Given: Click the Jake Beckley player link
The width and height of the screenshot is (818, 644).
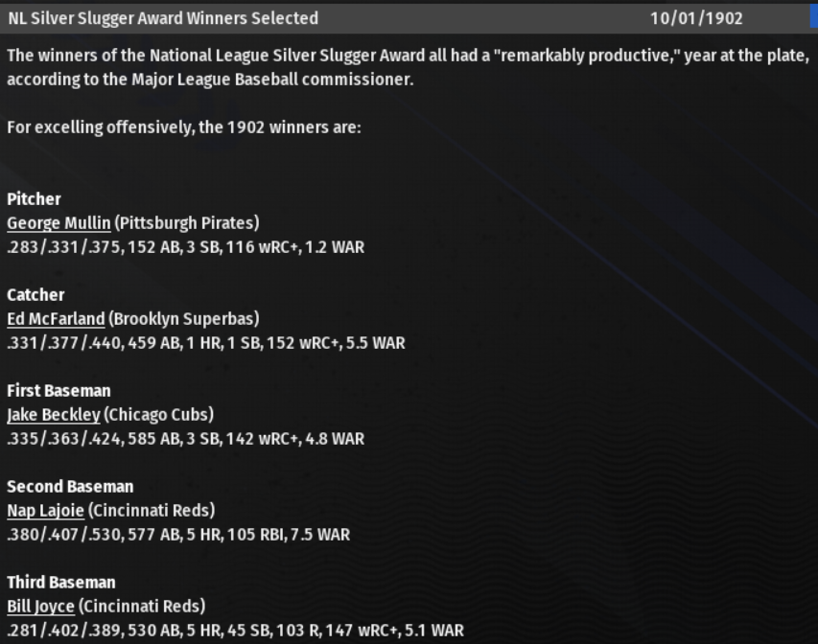Looking at the screenshot, I should (x=53, y=415).
